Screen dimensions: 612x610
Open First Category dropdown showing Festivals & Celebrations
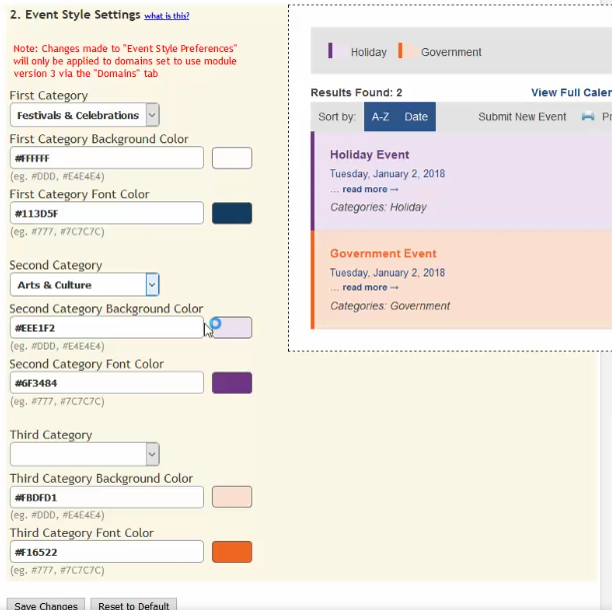click(85, 115)
